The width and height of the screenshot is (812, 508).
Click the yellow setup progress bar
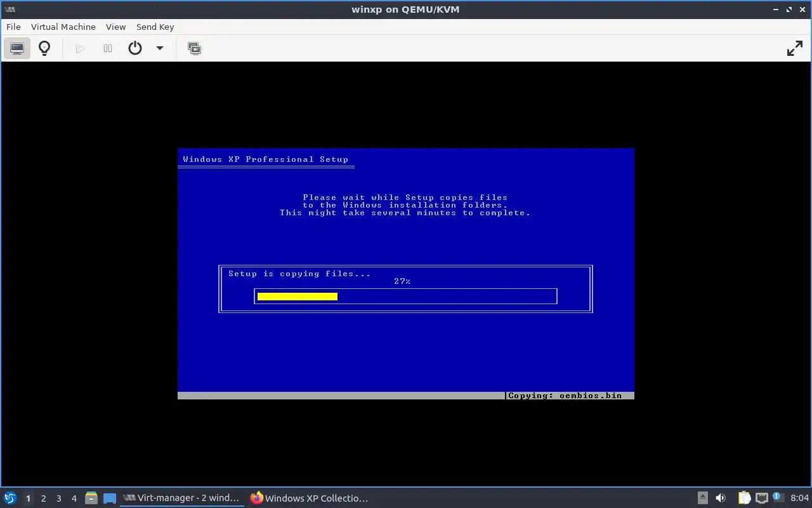[298, 297]
